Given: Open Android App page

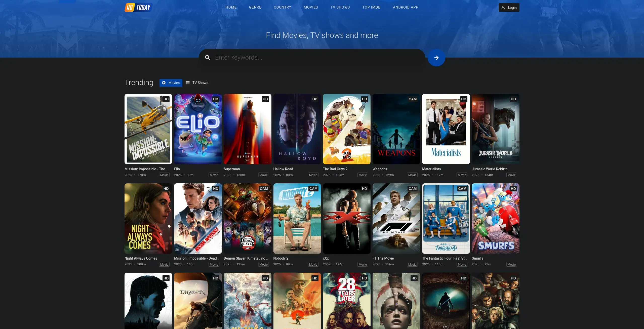Looking at the screenshot, I should click(x=406, y=7).
